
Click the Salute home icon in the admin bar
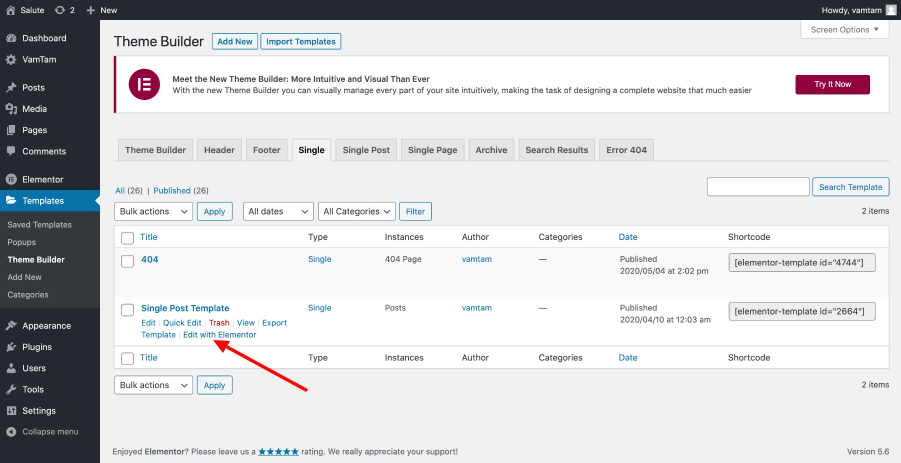[x=11, y=10]
